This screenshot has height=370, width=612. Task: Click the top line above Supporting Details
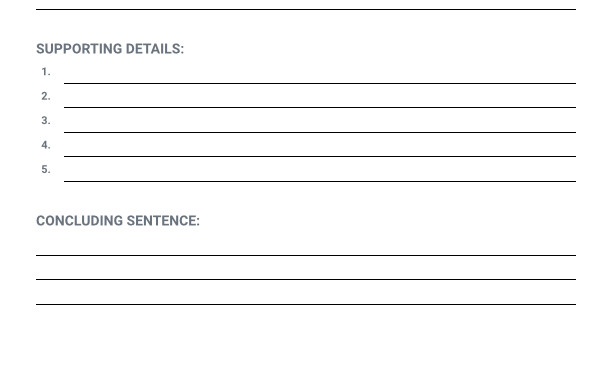[306, 9]
